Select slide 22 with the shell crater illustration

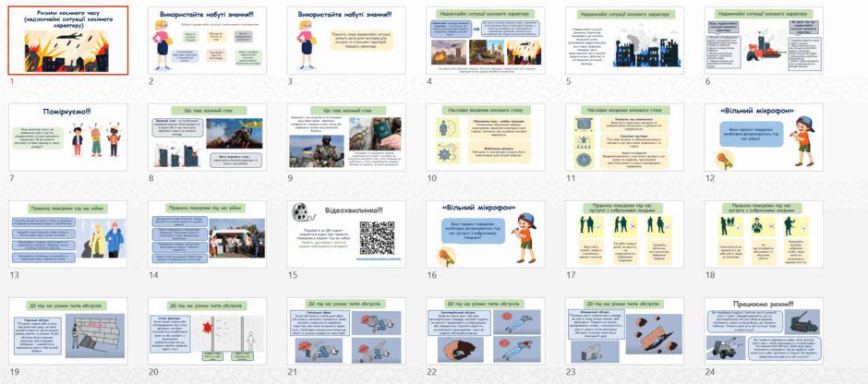click(485, 330)
